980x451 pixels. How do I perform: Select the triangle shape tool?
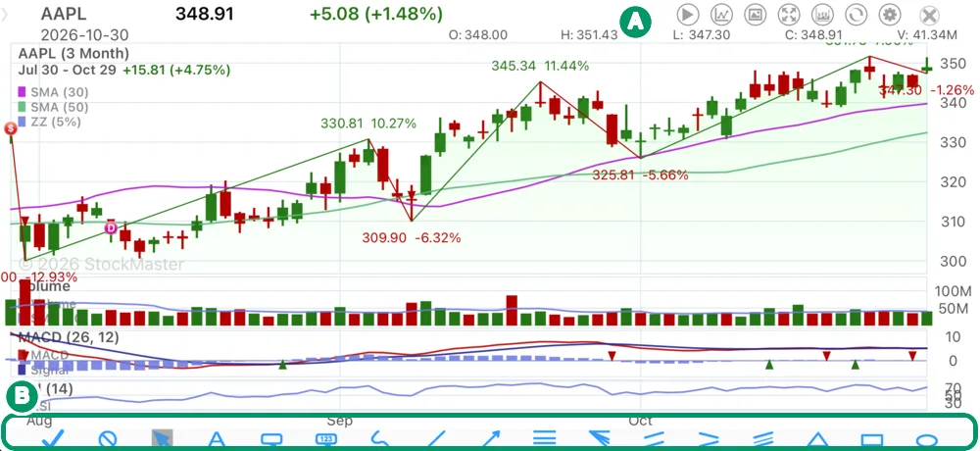click(x=817, y=439)
